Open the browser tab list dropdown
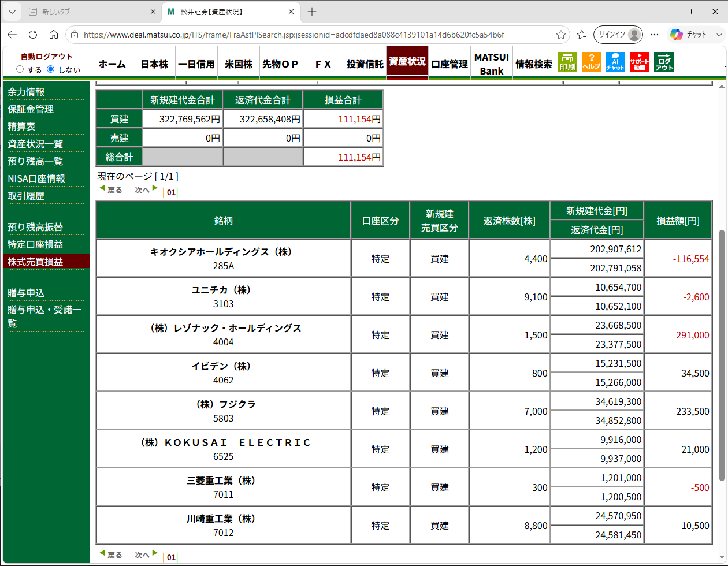Viewport: 728px width, 566px height. (12, 12)
